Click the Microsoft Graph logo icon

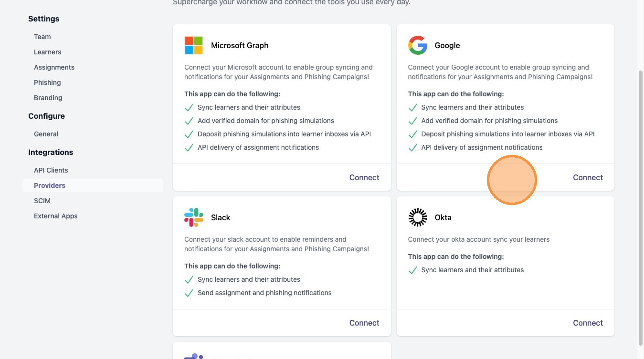coord(194,45)
